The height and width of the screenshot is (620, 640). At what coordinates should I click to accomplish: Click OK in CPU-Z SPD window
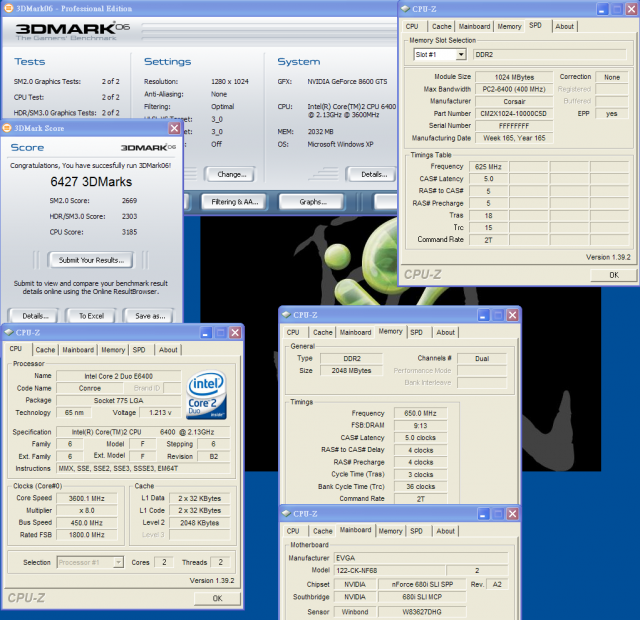pos(613,275)
